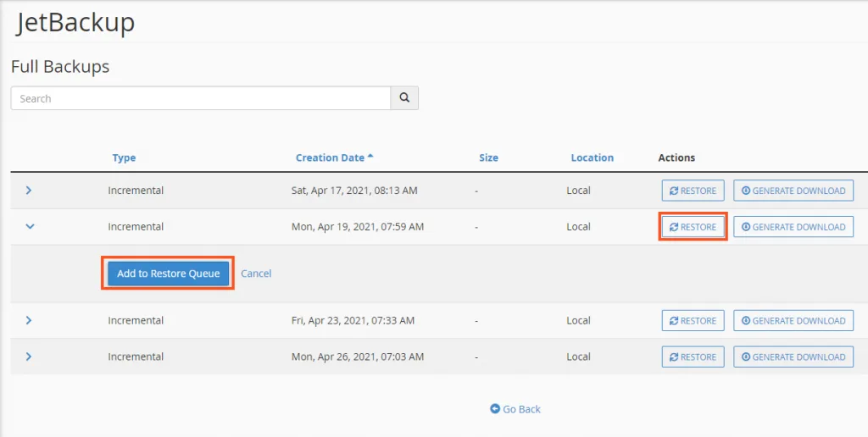Click the magnifying glass search icon
Screen dimensions: 868x437
[x=404, y=98]
